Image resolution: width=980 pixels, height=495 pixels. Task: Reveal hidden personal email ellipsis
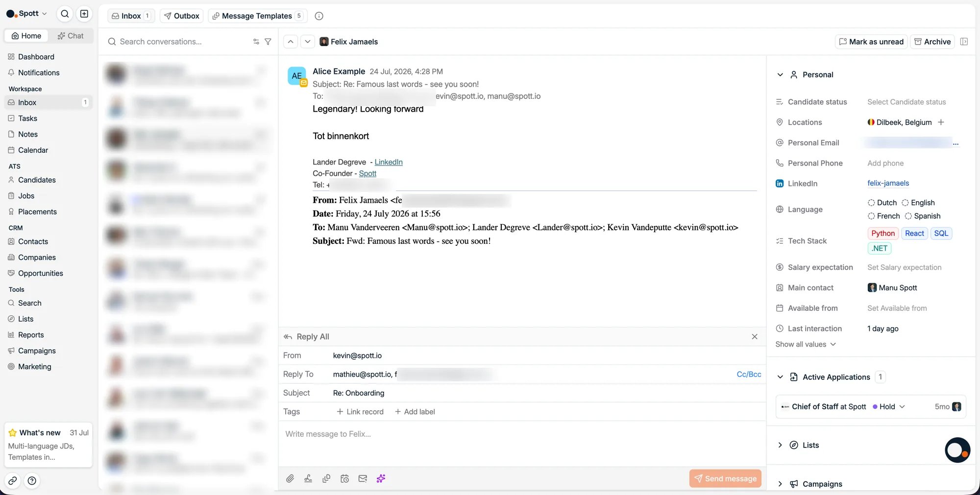[x=955, y=143]
